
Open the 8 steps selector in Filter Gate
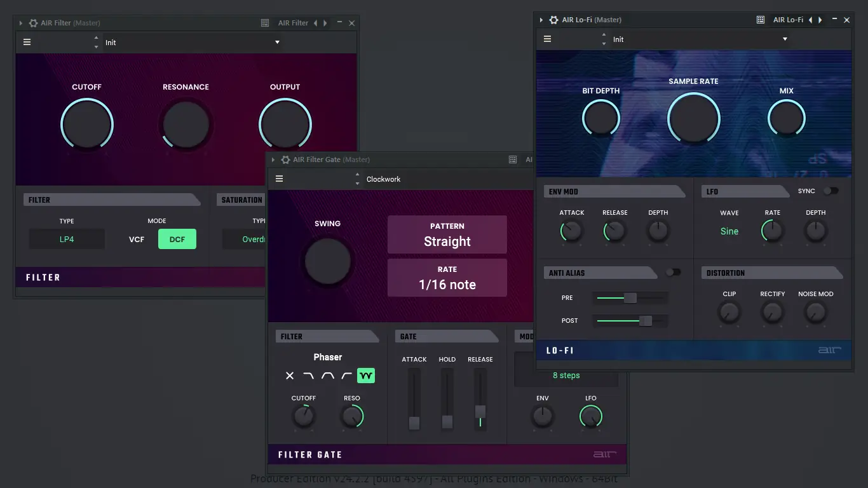coord(566,376)
